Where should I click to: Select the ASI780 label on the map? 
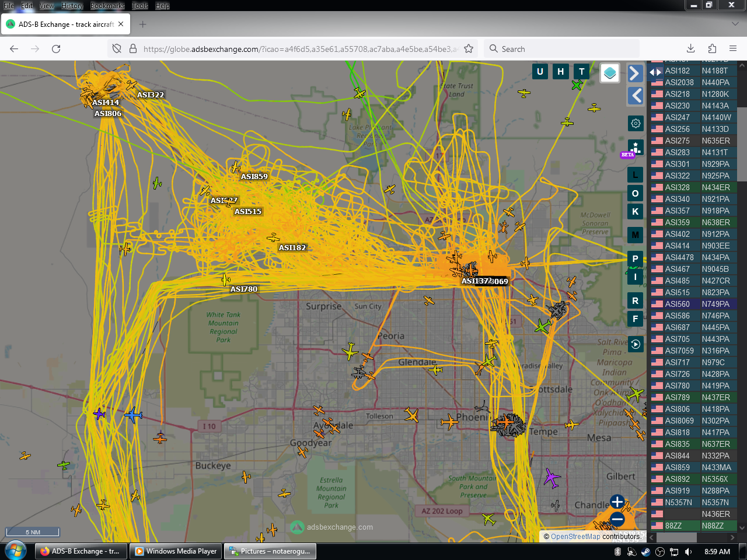click(x=244, y=289)
